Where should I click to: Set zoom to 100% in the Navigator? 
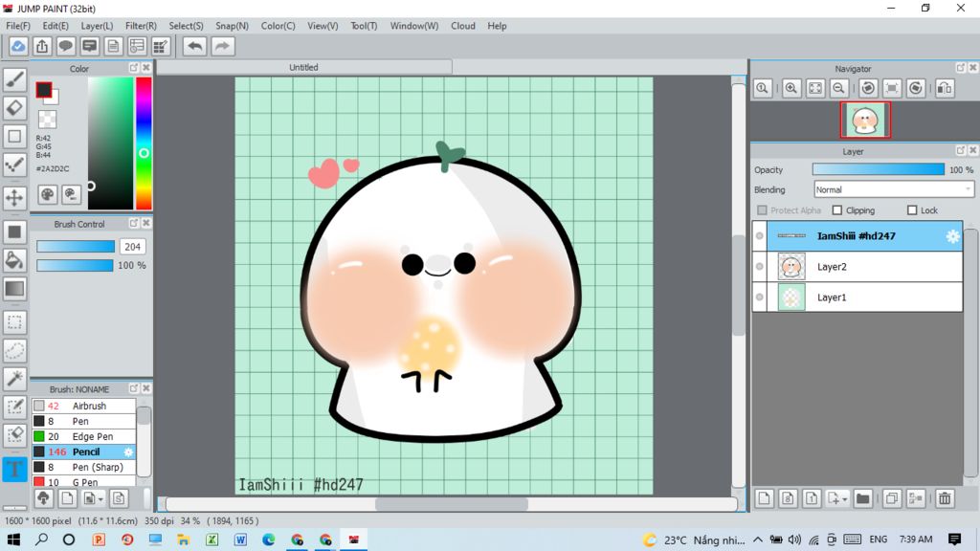coord(762,88)
